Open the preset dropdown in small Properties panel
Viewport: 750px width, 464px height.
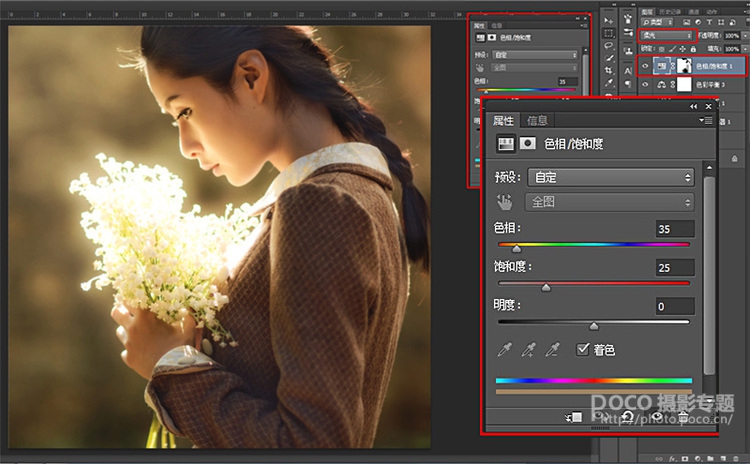point(534,55)
